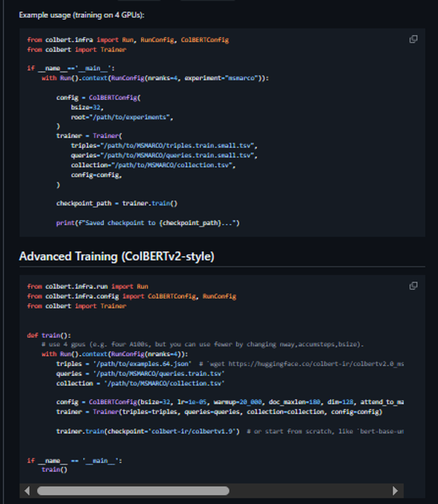438x504 pixels.
Task: Click the 'def train():' function definition
Action: click(49, 335)
